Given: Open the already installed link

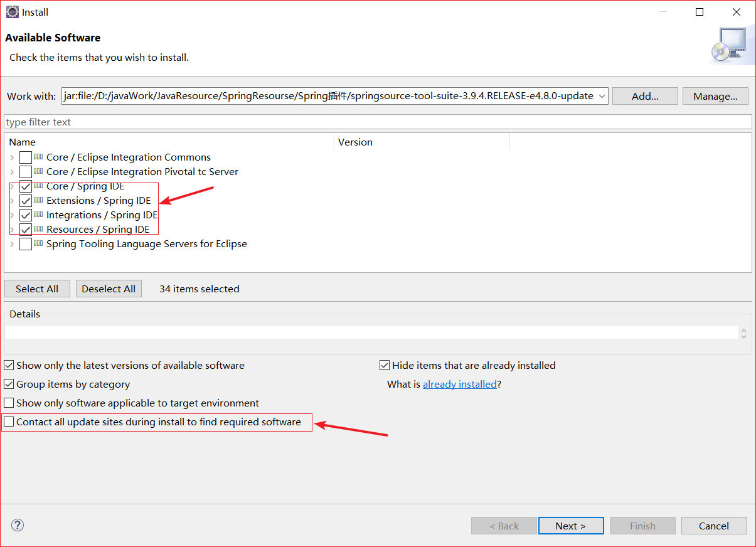Looking at the screenshot, I should click(x=460, y=384).
